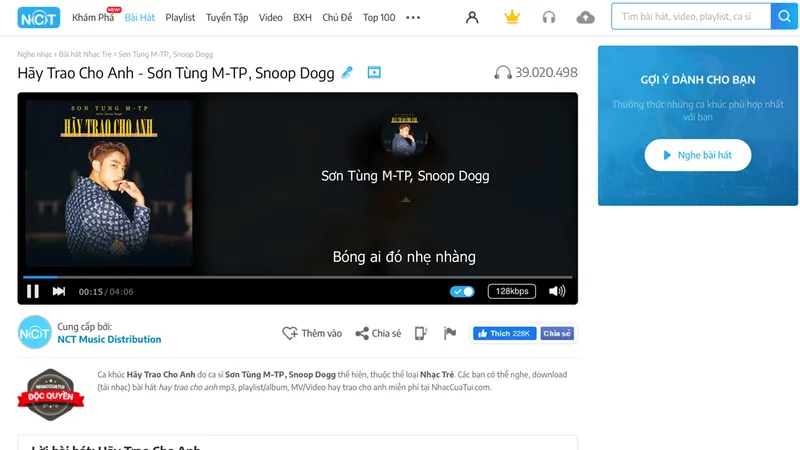Open the Khám Phá menu
Image resolution: width=800 pixels, height=450 pixels.
pyautogui.click(x=93, y=18)
